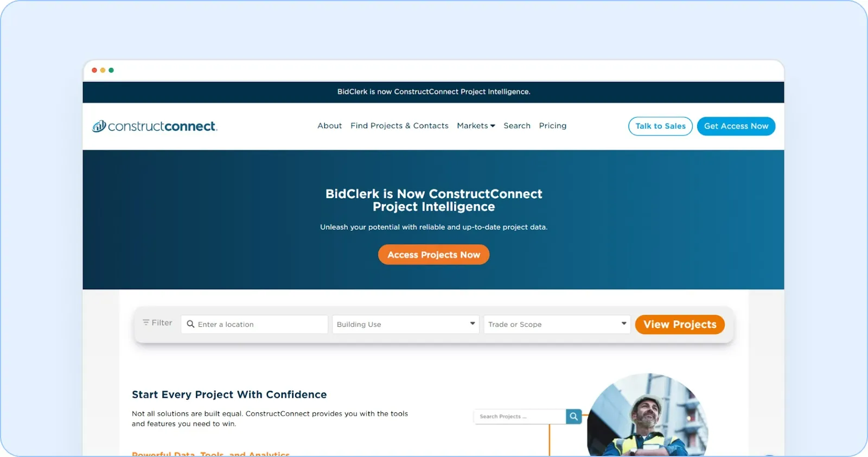
Task: Click the magnifier icon in location field
Action: point(190,324)
